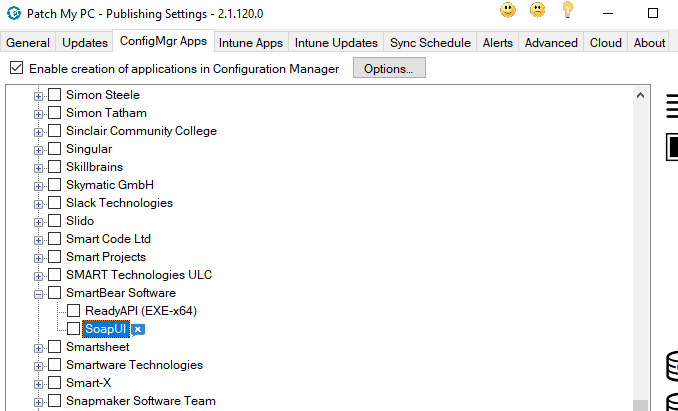Check the Skymatic GmbH checkbox
Viewport: 678px width, 411px height.
[54, 185]
